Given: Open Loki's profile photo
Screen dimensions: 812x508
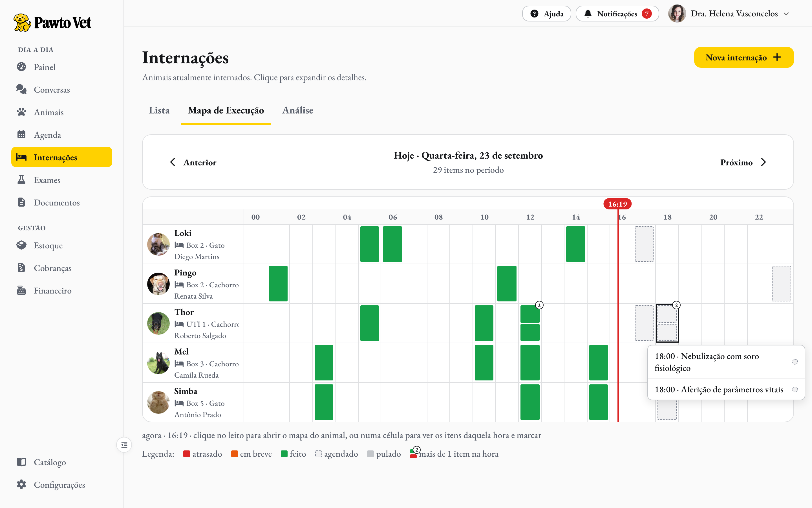Looking at the screenshot, I should tap(158, 244).
